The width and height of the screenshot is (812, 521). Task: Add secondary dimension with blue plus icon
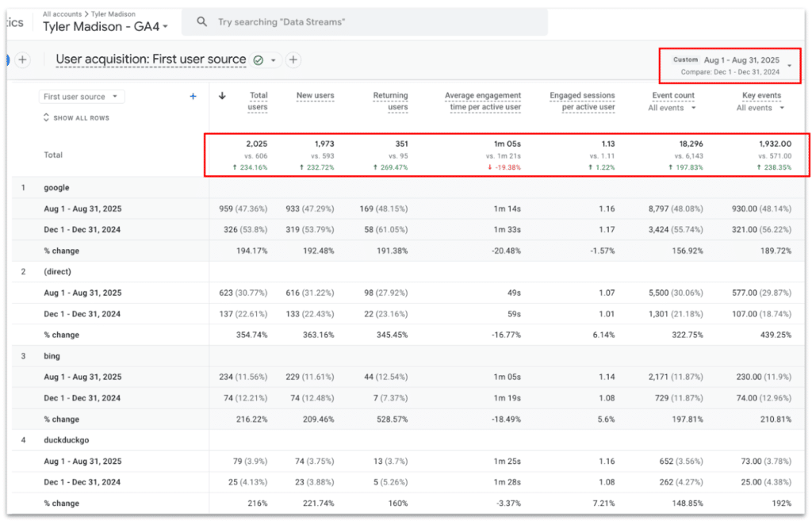pos(193,97)
